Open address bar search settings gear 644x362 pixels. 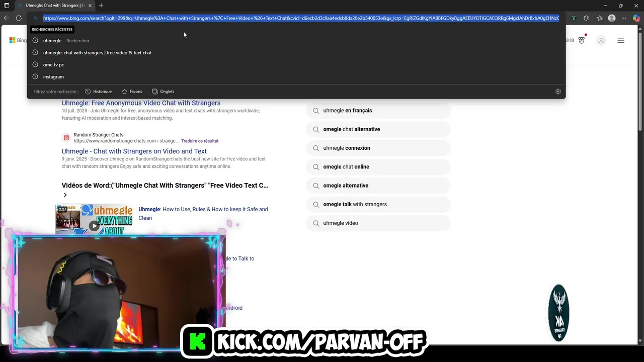click(x=558, y=92)
